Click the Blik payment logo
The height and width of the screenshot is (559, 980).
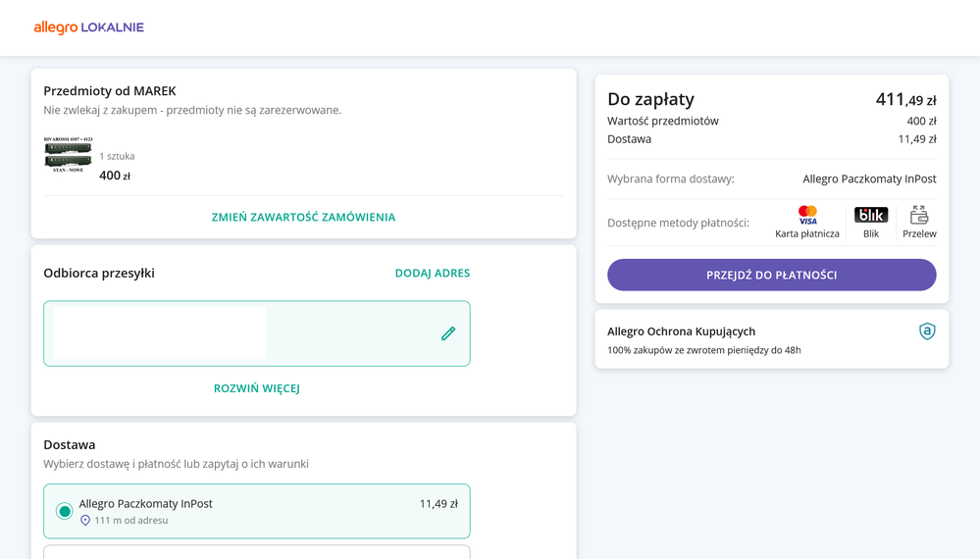click(x=871, y=215)
